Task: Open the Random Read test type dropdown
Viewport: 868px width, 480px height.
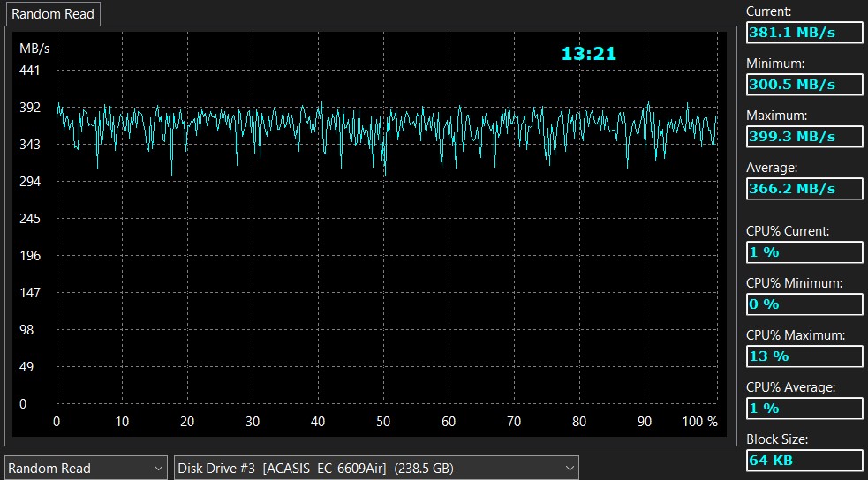Action: (x=86, y=468)
